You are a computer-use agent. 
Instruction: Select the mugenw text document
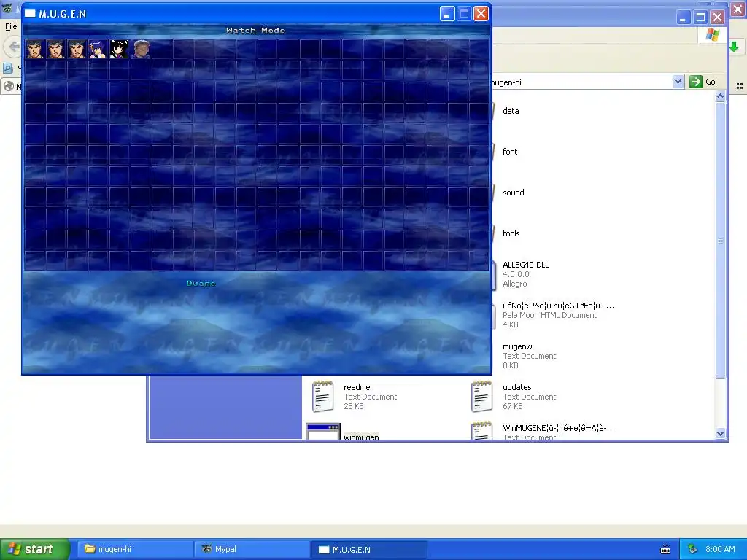[x=517, y=347]
